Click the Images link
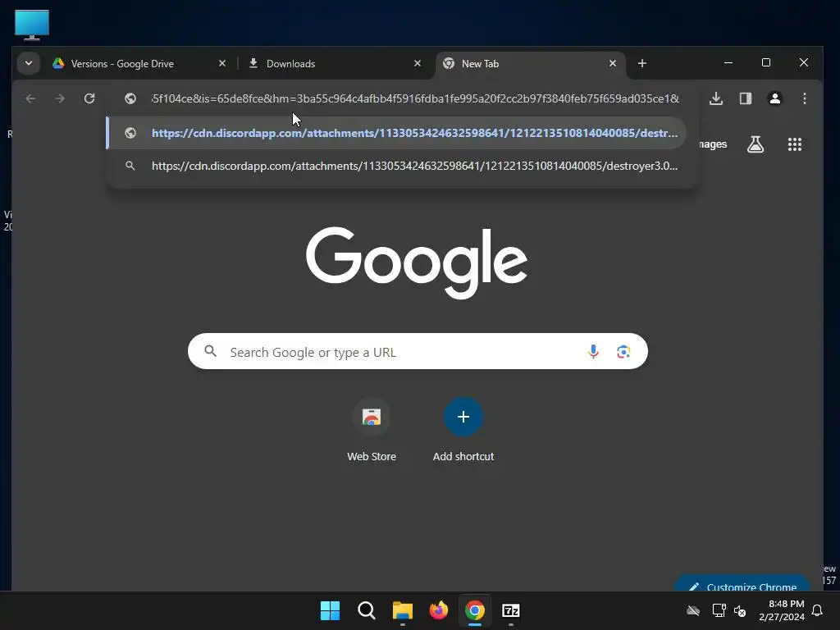 713,144
